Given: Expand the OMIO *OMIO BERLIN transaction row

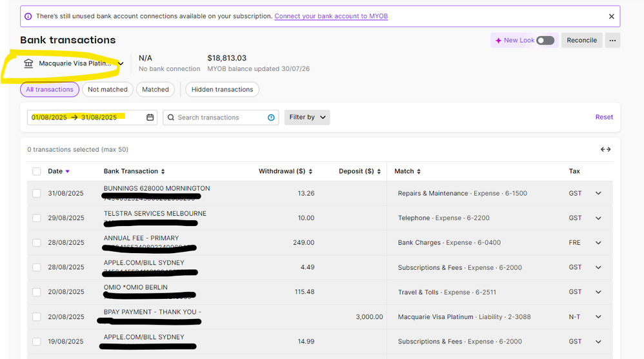Looking at the screenshot, I should [x=598, y=292].
